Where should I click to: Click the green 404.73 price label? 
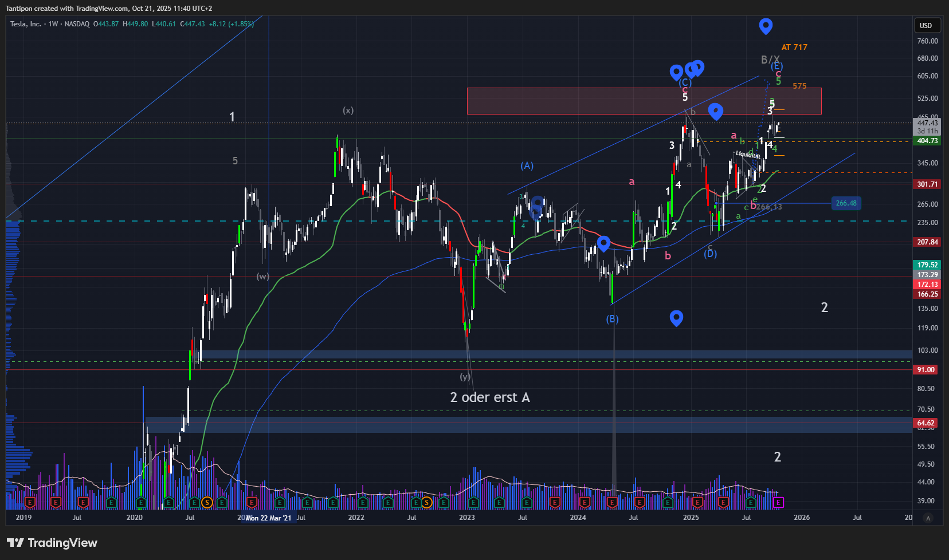click(x=927, y=141)
